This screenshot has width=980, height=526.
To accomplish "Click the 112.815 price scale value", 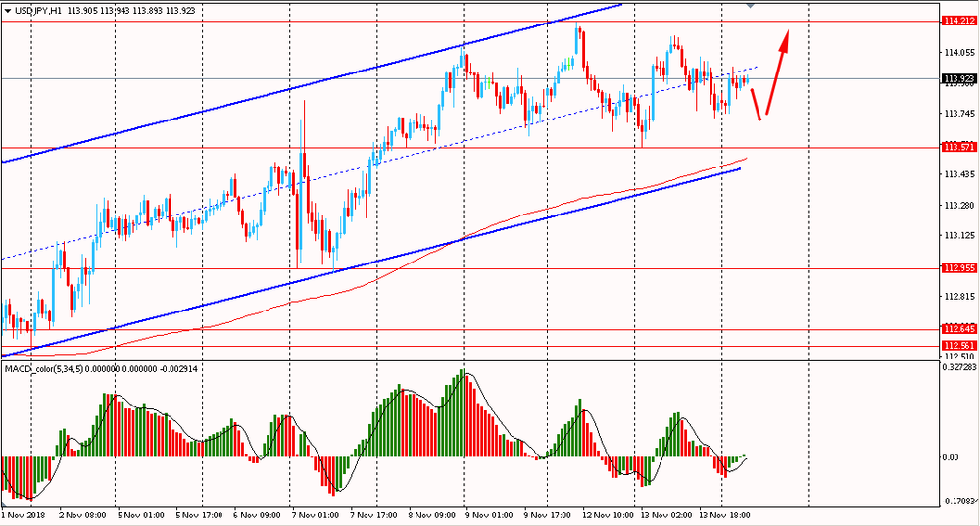I will coord(958,296).
